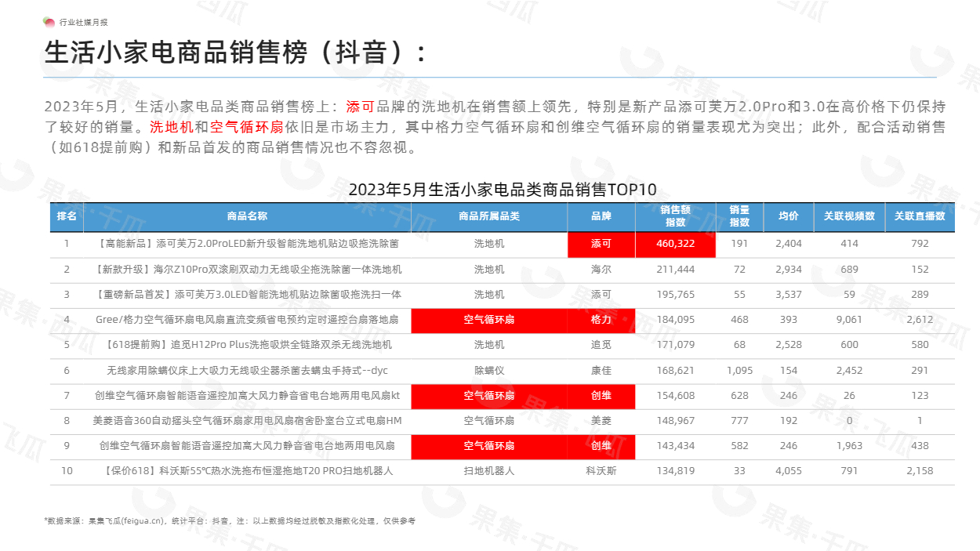Click the 销售额指数 column header
This screenshot has width=980, height=551.
(676, 216)
